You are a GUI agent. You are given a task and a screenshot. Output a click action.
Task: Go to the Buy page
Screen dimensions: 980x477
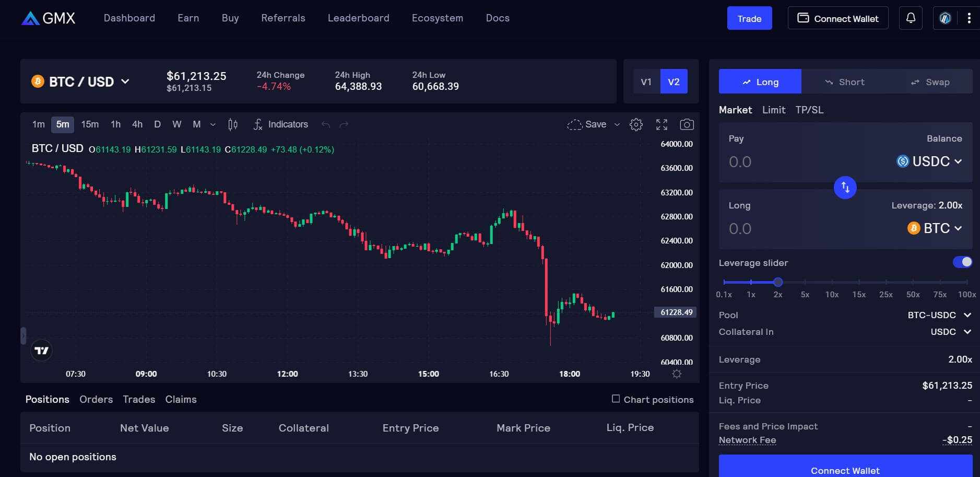coord(230,18)
